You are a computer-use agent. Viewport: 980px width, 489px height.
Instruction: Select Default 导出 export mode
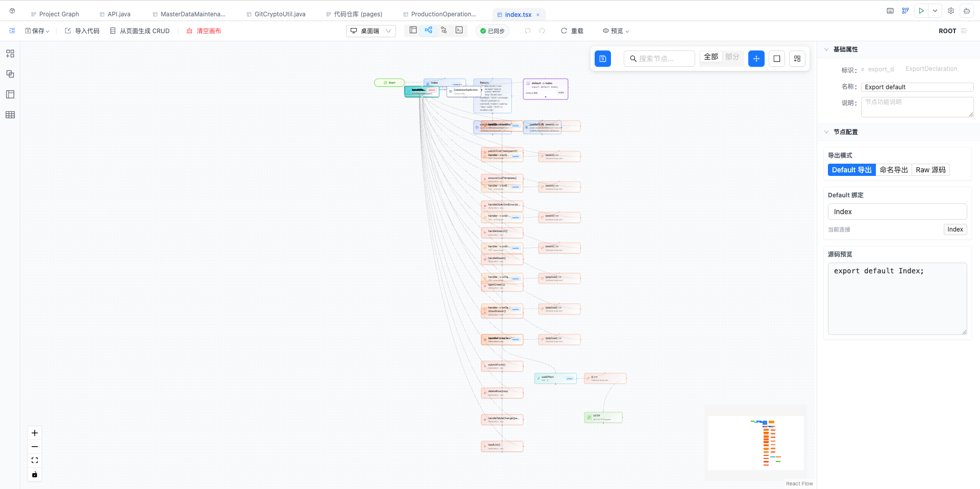[x=852, y=170]
